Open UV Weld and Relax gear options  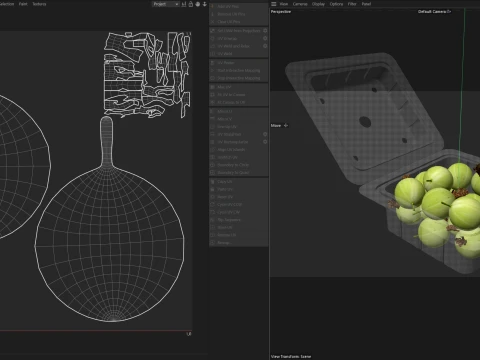[265, 46]
